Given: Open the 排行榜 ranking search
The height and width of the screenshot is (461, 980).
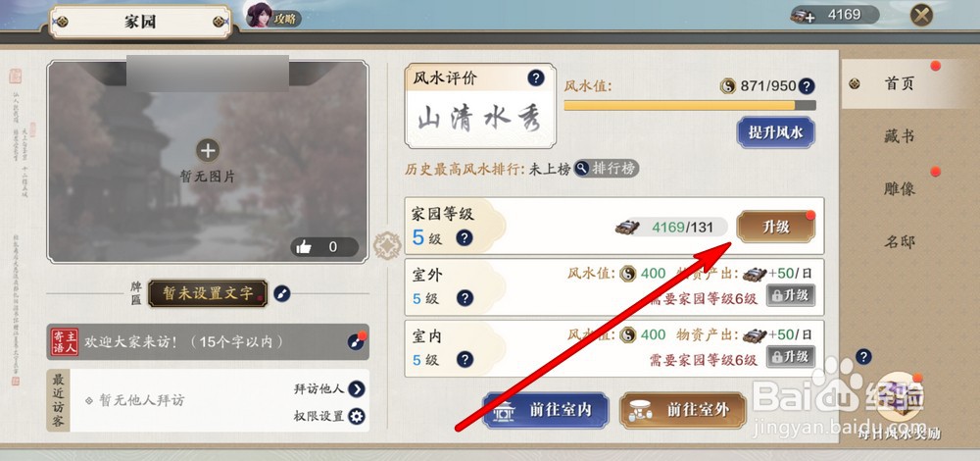Looking at the screenshot, I should point(607,168).
